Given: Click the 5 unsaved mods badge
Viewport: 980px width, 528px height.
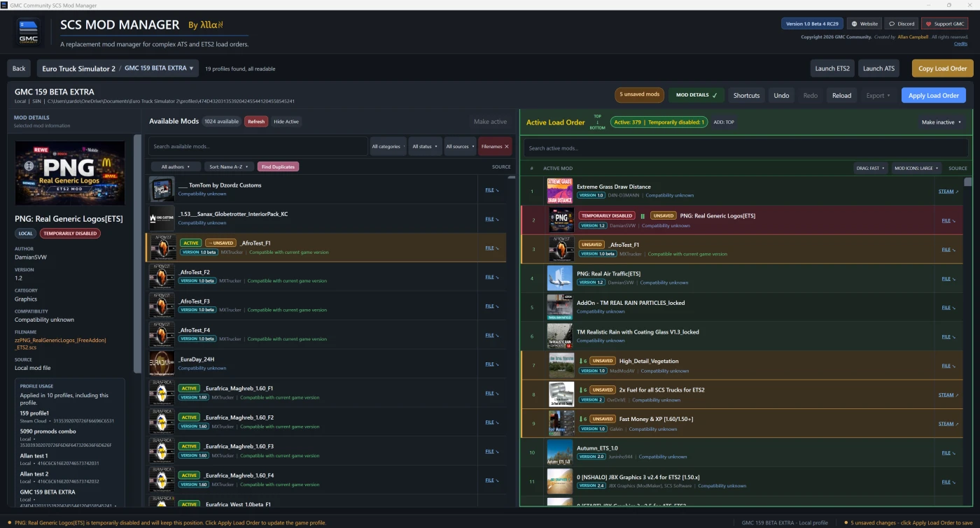Looking at the screenshot, I should pos(640,94).
